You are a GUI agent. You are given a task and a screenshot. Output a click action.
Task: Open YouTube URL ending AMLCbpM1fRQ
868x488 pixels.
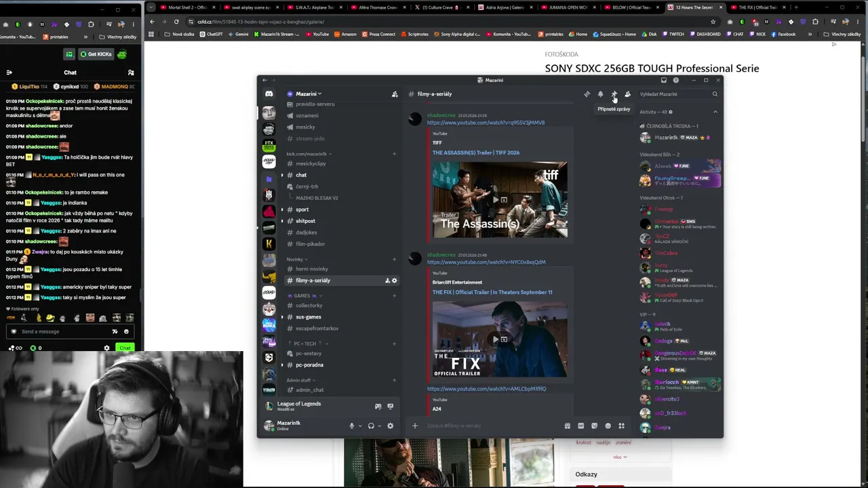(x=486, y=389)
